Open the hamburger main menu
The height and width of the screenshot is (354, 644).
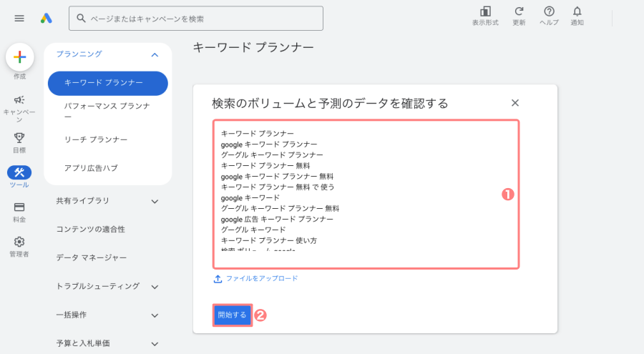pyautogui.click(x=19, y=19)
